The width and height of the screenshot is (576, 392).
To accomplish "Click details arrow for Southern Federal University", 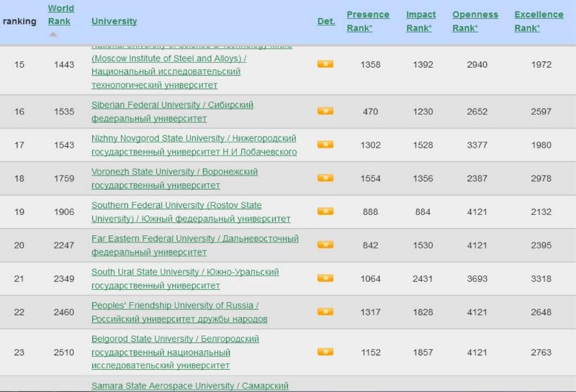I will (325, 211).
